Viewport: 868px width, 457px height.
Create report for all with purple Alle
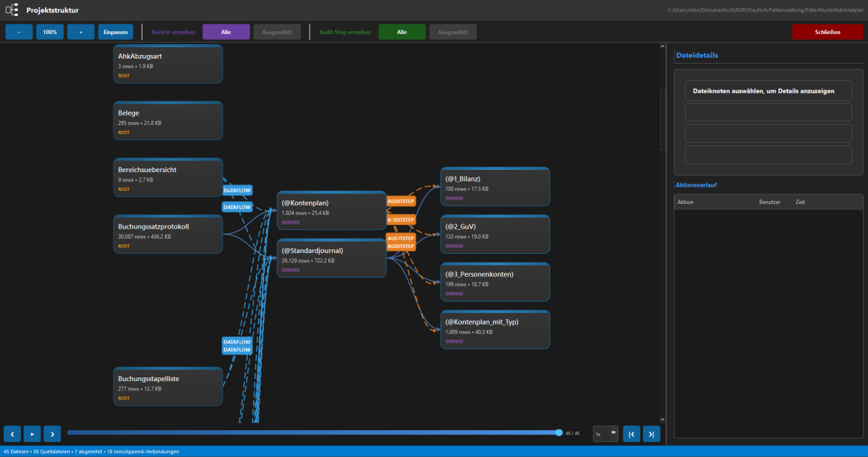(x=226, y=32)
